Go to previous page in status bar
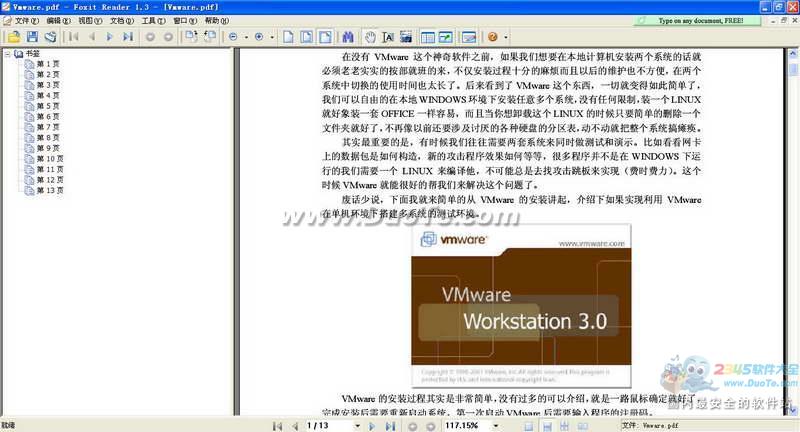800x432 pixels. 295,426
